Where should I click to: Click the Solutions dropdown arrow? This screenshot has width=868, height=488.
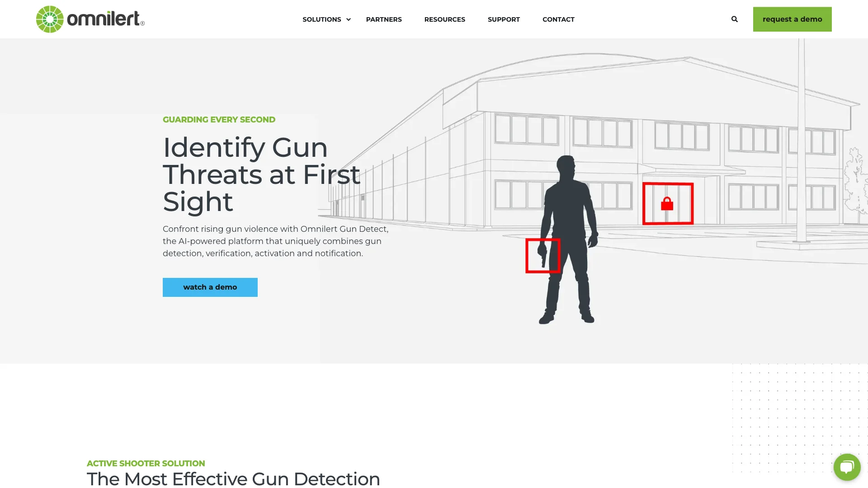(348, 19)
